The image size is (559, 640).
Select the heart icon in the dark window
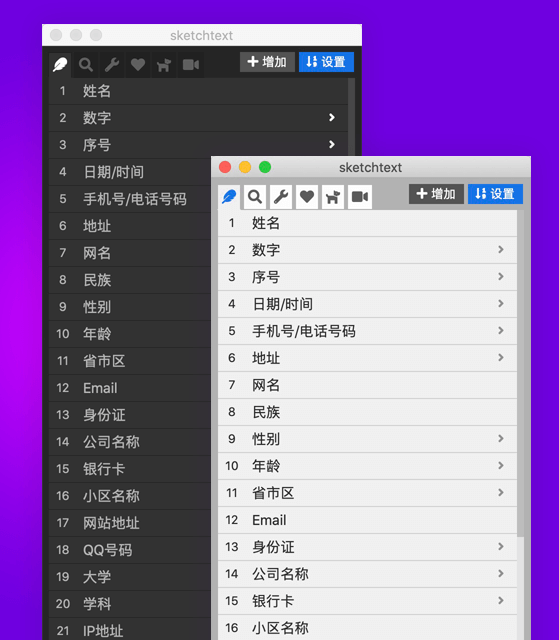pyautogui.click(x=138, y=65)
